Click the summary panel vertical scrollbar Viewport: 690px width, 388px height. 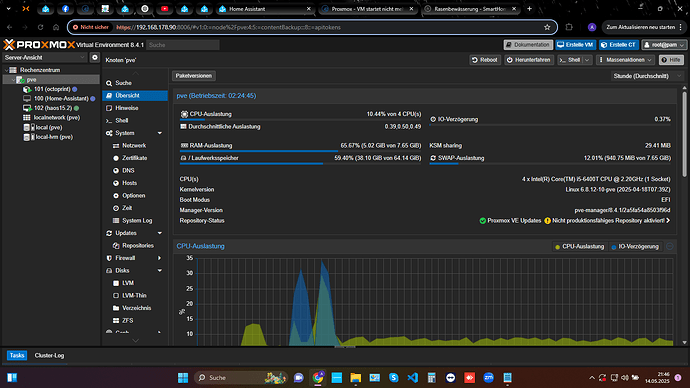click(x=684, y=132)
